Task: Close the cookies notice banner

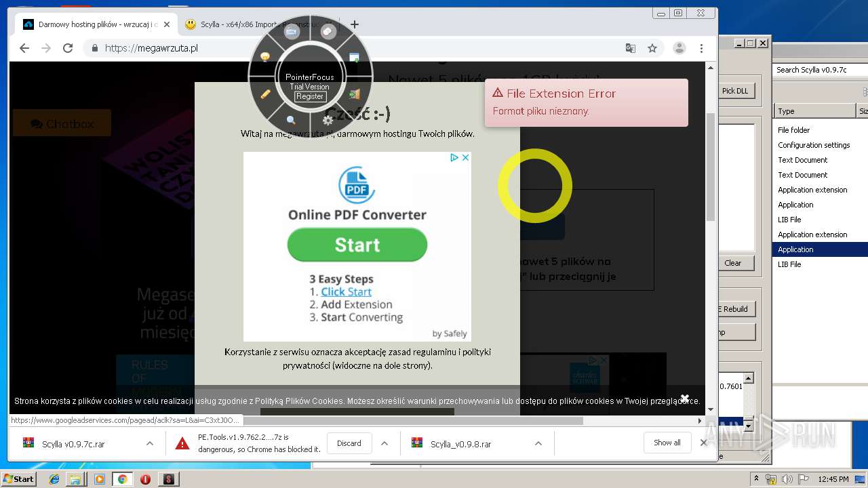Action: [685, 398]
